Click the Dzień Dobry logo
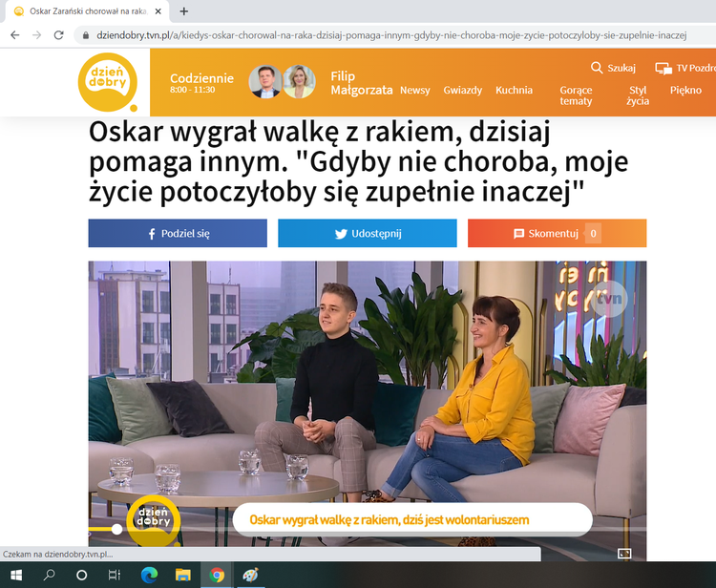 (108, 82)
